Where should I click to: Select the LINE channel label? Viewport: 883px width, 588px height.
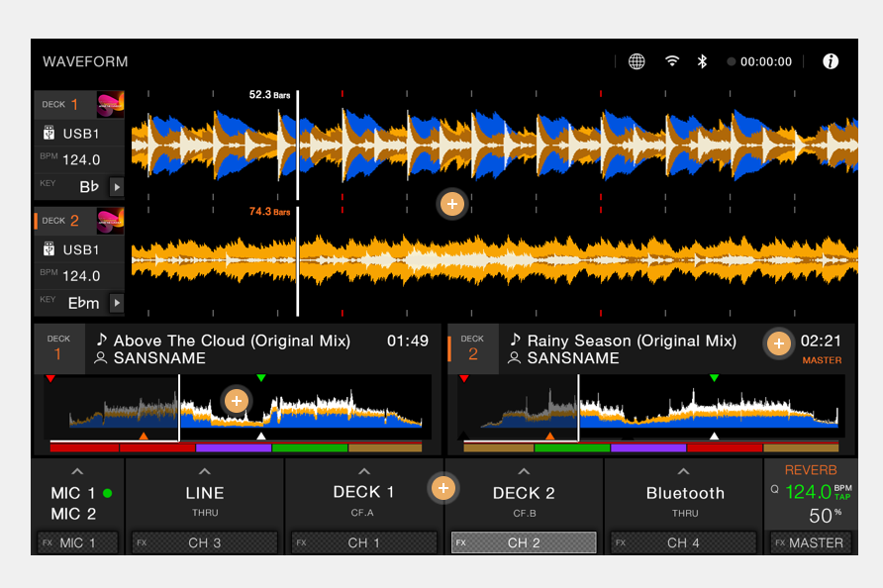205,493
